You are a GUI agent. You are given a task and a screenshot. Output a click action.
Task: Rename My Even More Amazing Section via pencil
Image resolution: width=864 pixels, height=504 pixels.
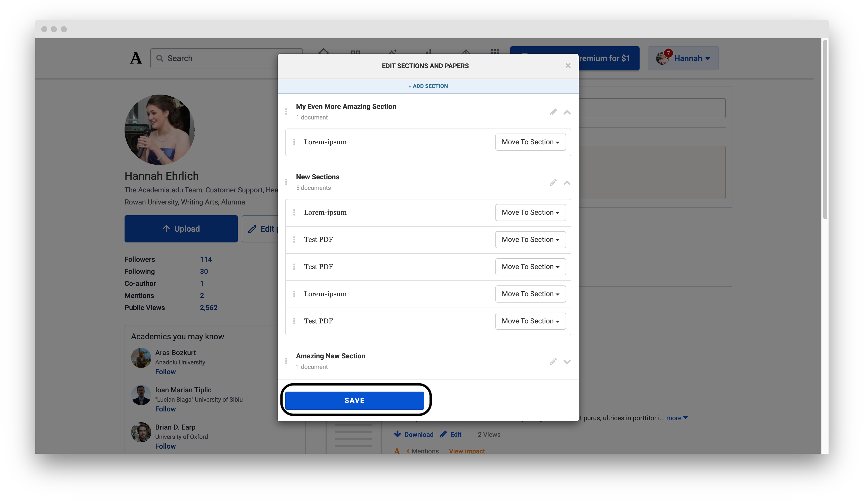click(553, 112)
